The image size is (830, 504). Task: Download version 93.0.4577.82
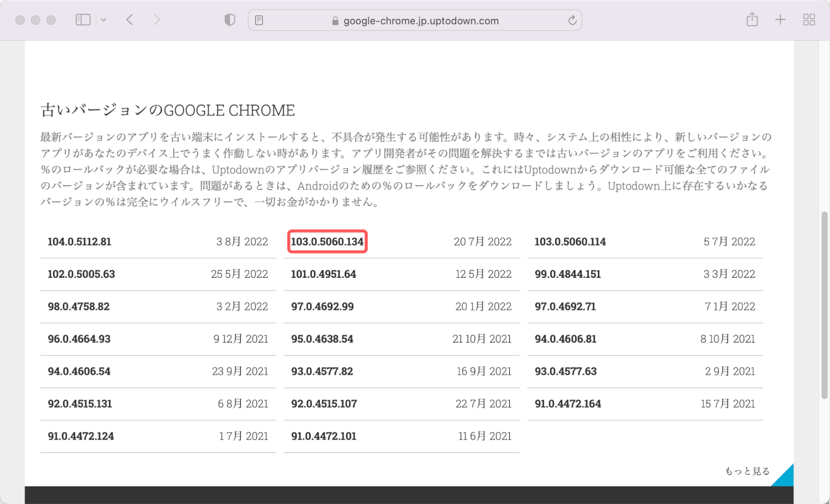point(322,372)
